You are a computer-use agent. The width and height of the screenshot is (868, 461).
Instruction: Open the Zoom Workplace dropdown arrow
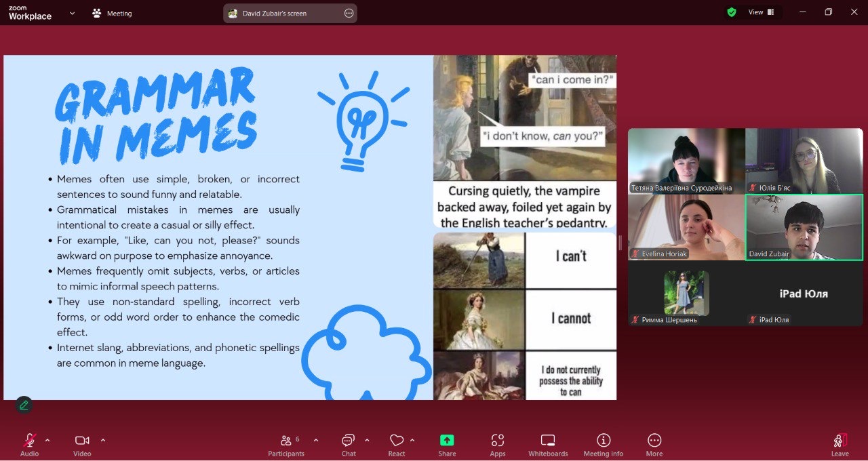tap(73, 13)
